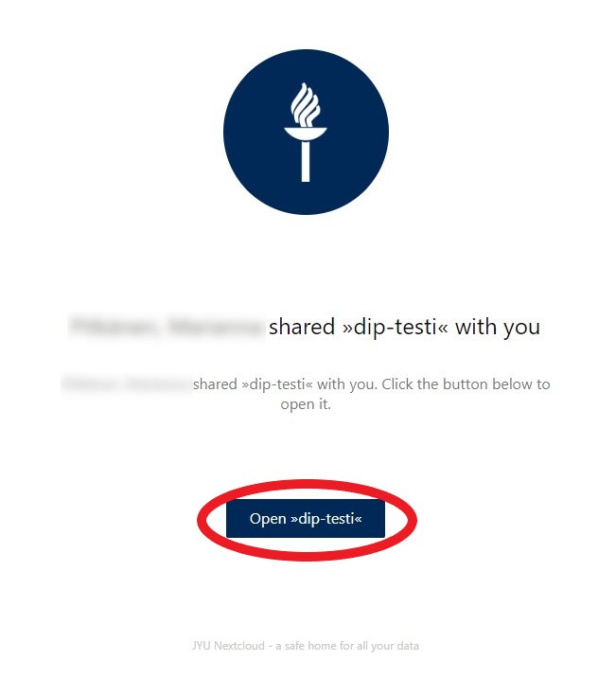Click "Click the button below to" text
The image size is (616, 678).
tap(466, 384)
